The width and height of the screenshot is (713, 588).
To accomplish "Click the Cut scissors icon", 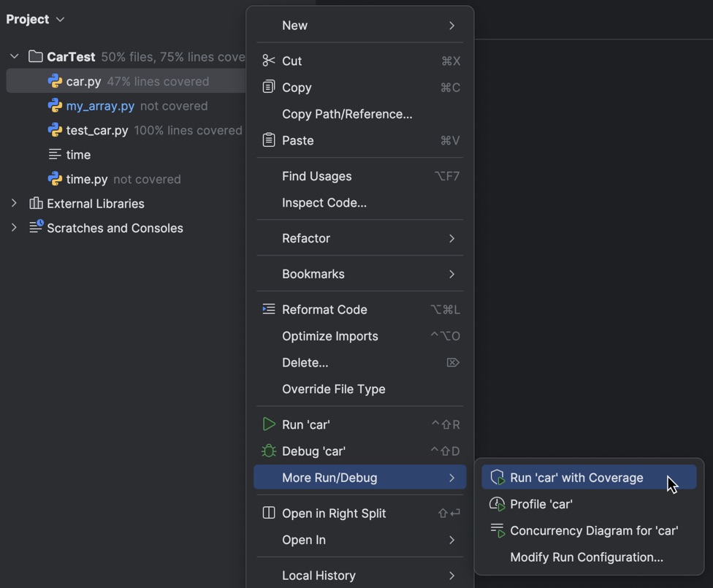I will [269, 61].
